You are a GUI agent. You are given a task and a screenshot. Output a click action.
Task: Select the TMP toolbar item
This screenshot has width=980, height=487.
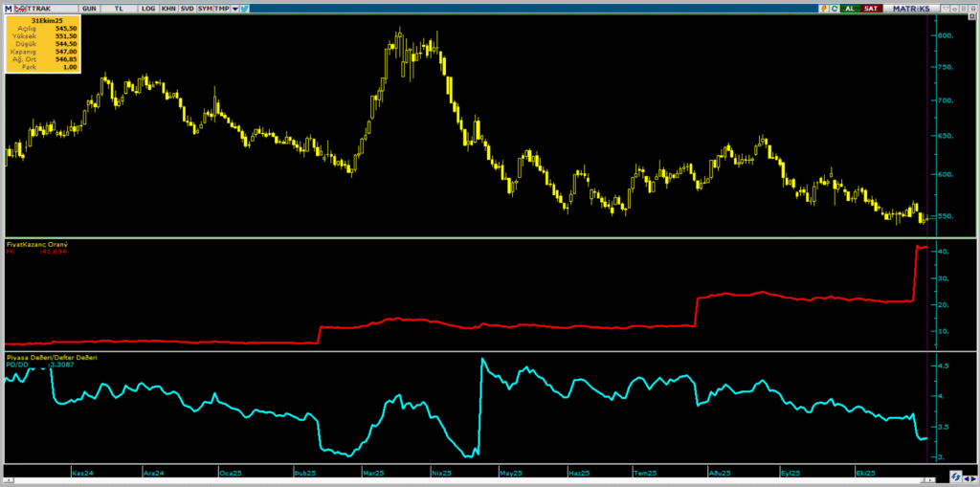tap(221, 8)
